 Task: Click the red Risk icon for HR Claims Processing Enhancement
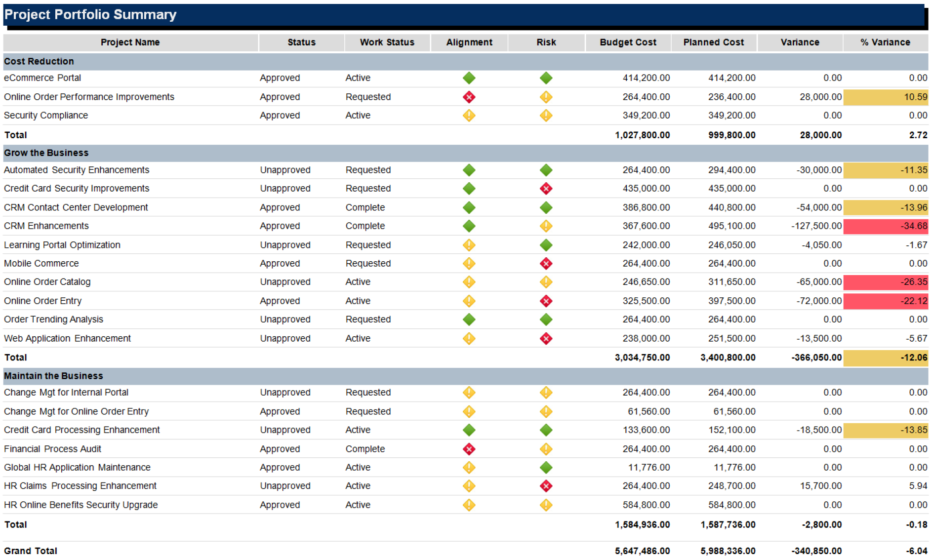546,486
